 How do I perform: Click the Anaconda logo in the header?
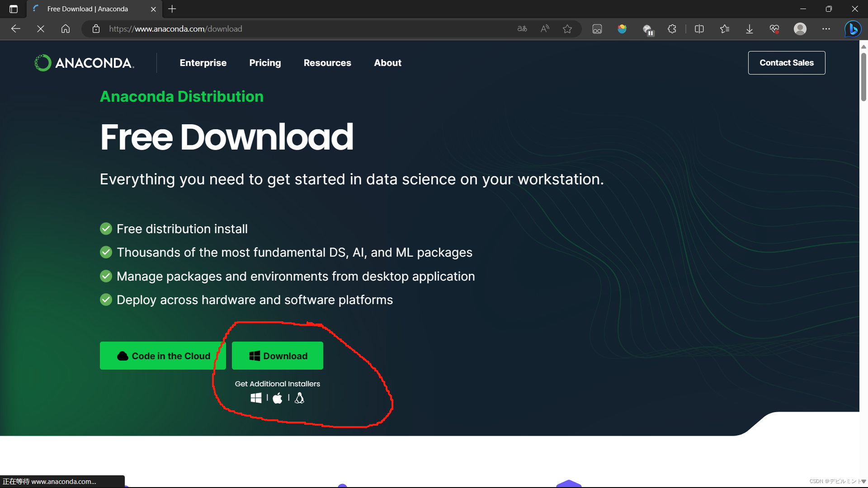tap(84, 62)
